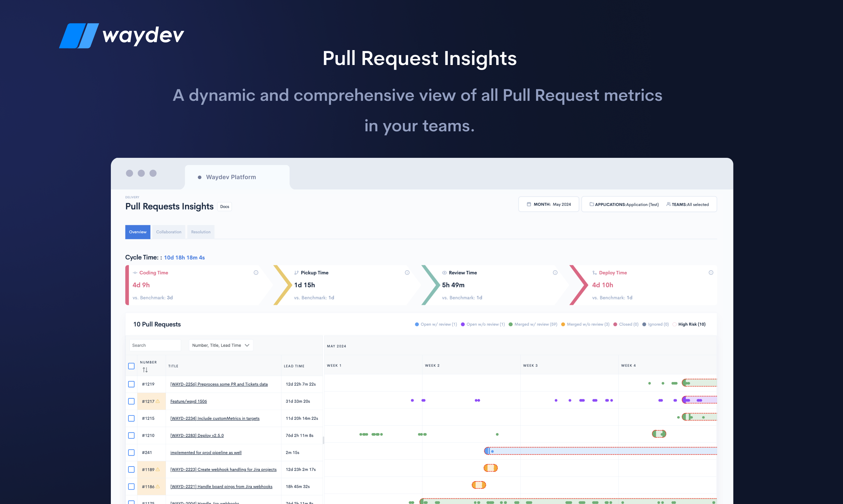Toggle the Open w/o review (1) legend
843x504 pixels.
(x=483, y=324)
